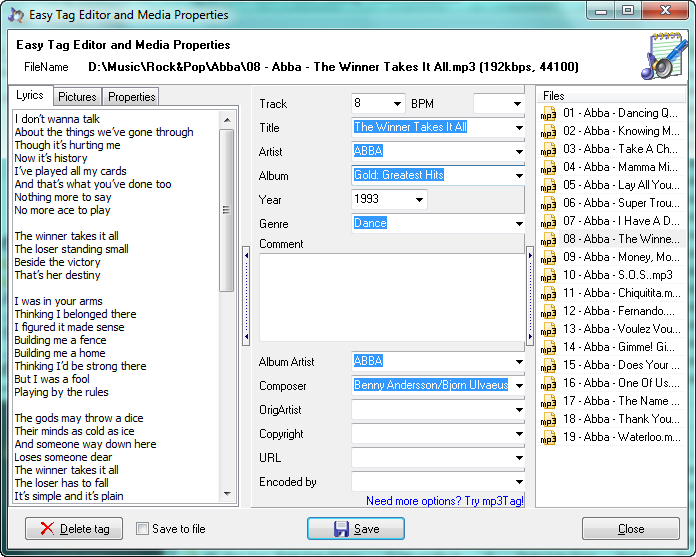Click mp3 icon of 04 - Abba - Mamma Mi...

pos(548,168)
